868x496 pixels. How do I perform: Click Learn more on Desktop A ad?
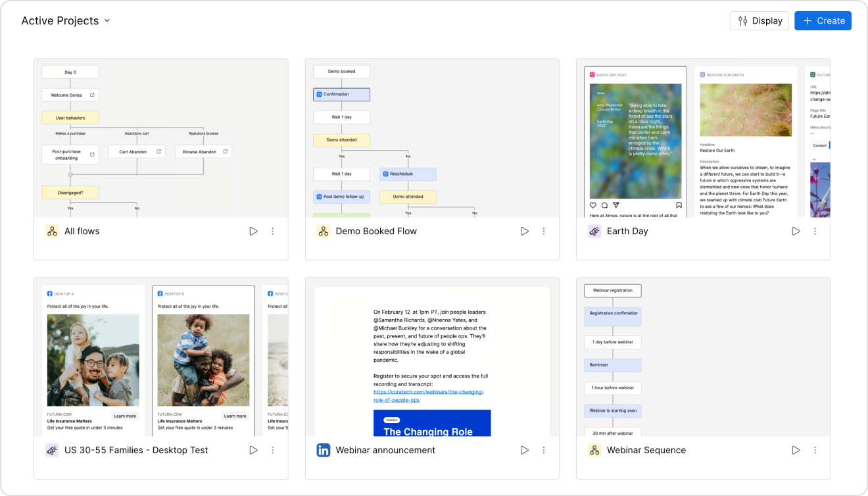click(x=124, y=416)
